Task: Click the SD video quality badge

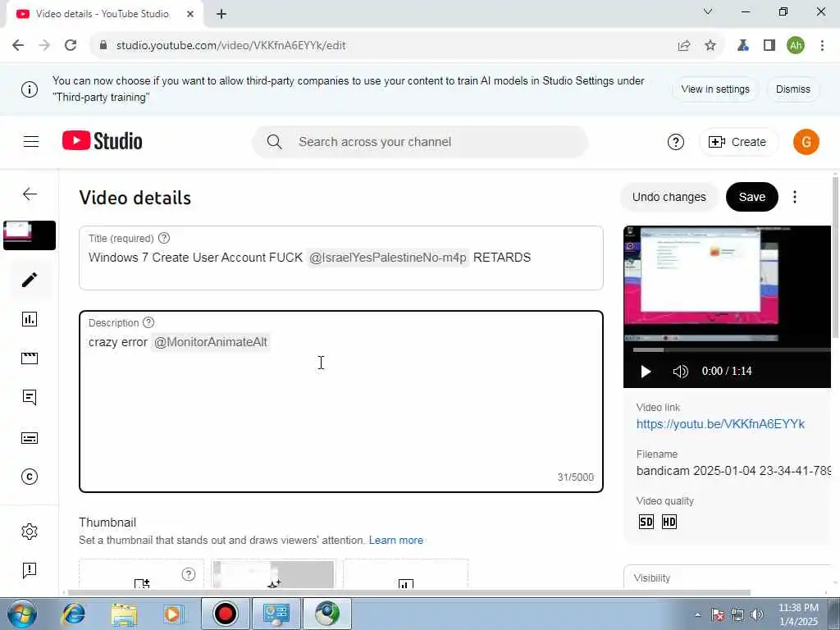Action: pyautogui.click(x=646, y=522)
